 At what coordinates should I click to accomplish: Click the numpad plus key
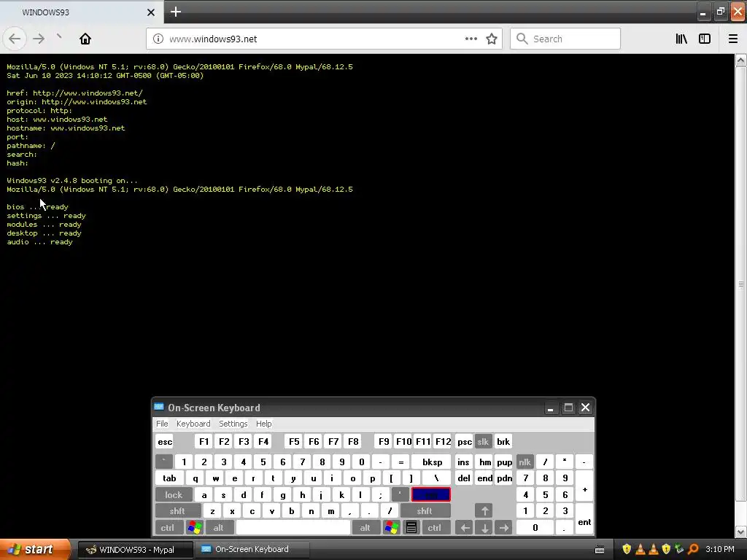pos(584,486)
